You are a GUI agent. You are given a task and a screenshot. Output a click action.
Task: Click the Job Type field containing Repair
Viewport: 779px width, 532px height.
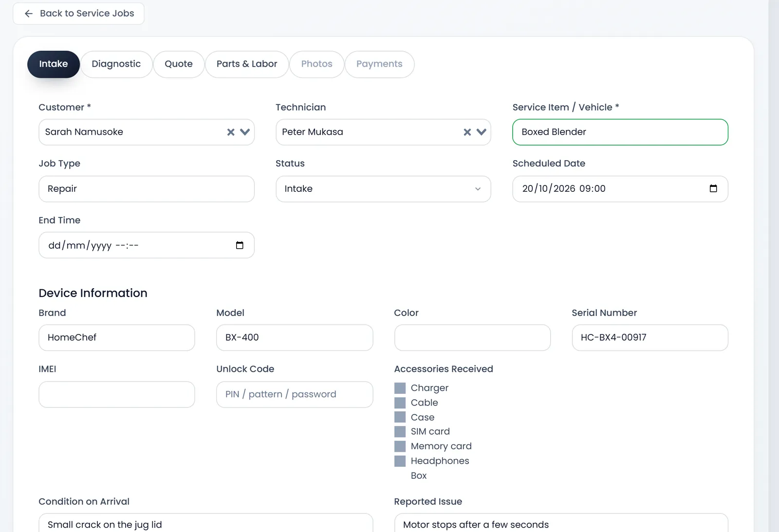pyautogui.click(x=147, y=189)
